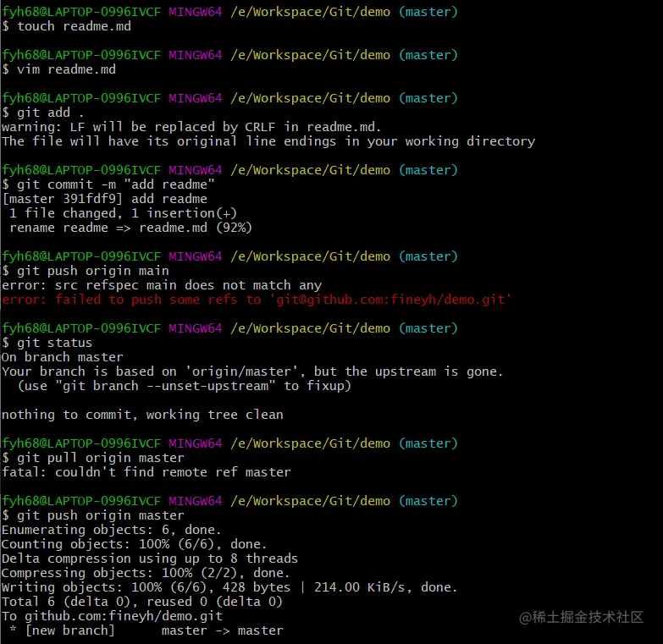The width and height of the screenshot is (663, 644).
Task: Click the 'Total 6 (delta 0)' line
Action: (x=142, y=602)
